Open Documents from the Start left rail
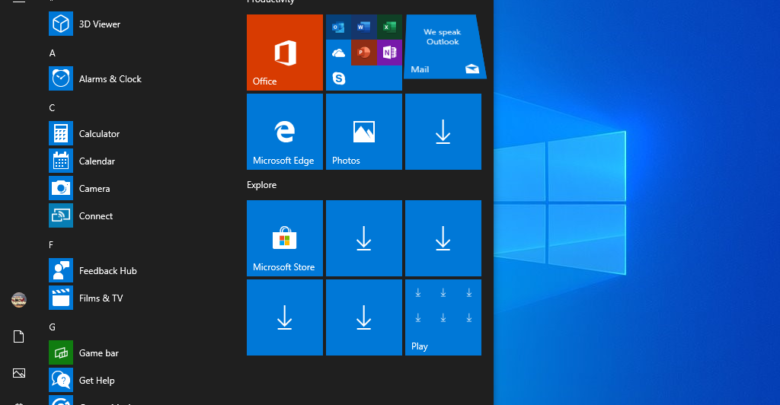The width and height of the screenshot is (780, 405). [x=19, y=337]
